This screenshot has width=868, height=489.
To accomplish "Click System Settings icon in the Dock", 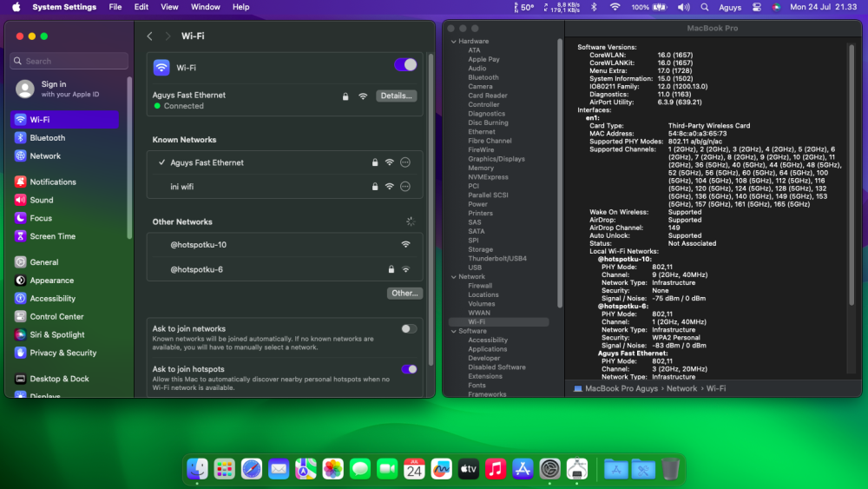I will pos(549,469).
